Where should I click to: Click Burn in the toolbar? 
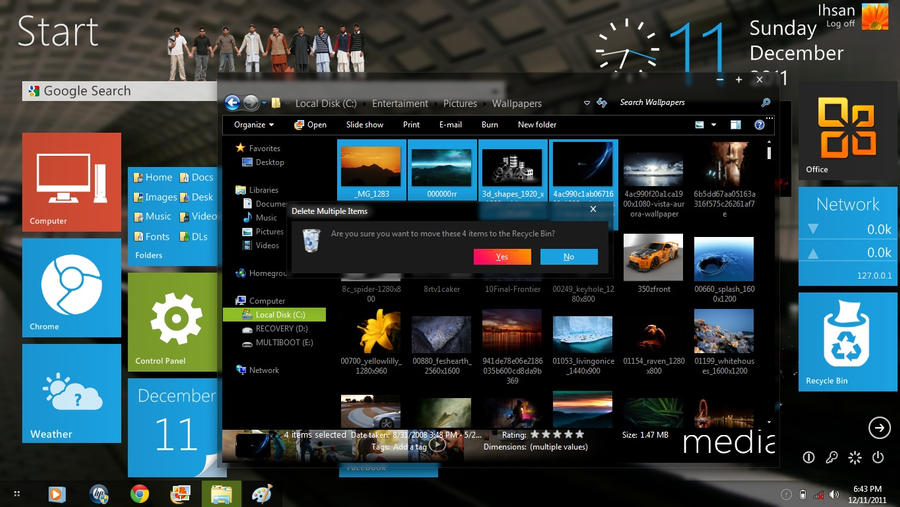490,125
